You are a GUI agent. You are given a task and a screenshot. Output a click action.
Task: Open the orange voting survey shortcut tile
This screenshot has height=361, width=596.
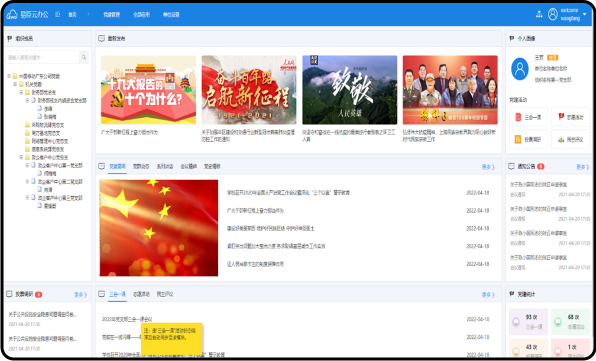click(528, 139)
